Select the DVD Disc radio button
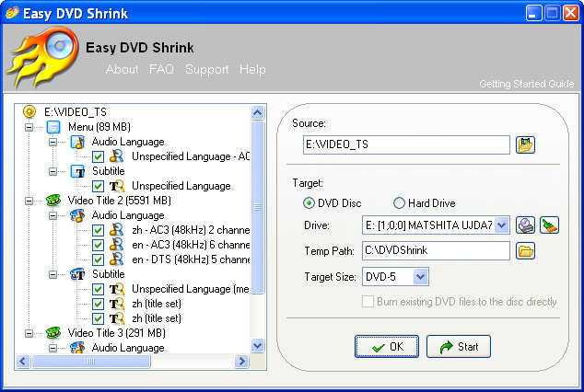The width and height of the screenshot is (584, 392). (x=309, y=203)
